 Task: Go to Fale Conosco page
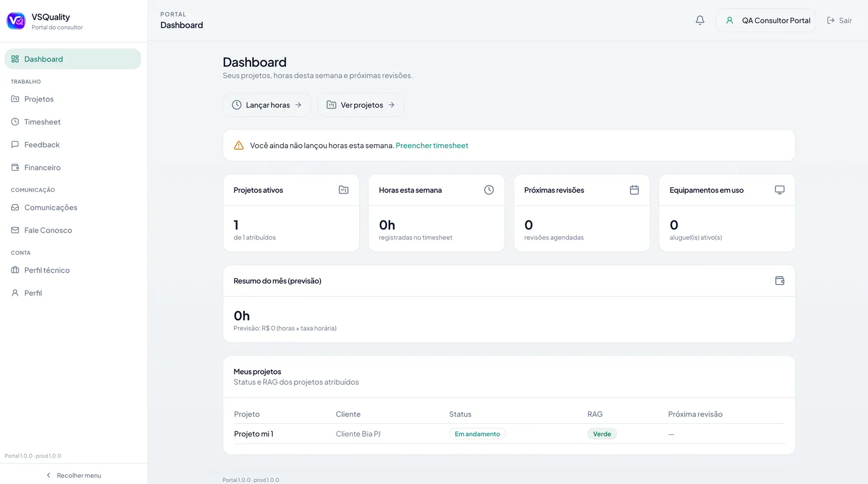[73, 230]
